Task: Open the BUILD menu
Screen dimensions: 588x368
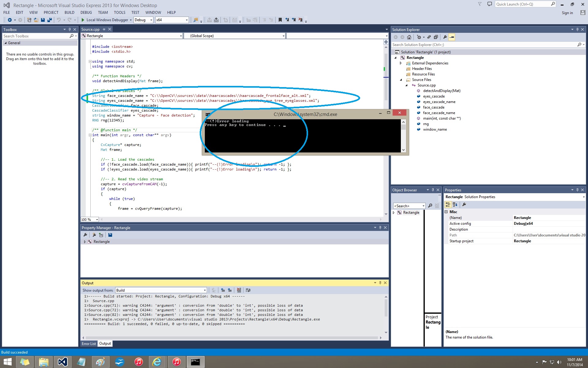Action: pos(70,13)
